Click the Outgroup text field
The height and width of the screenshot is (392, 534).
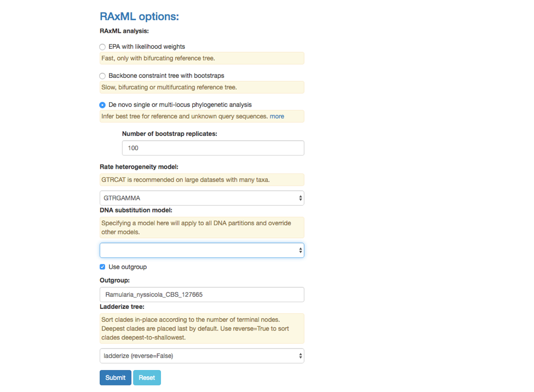click(202, 295)
